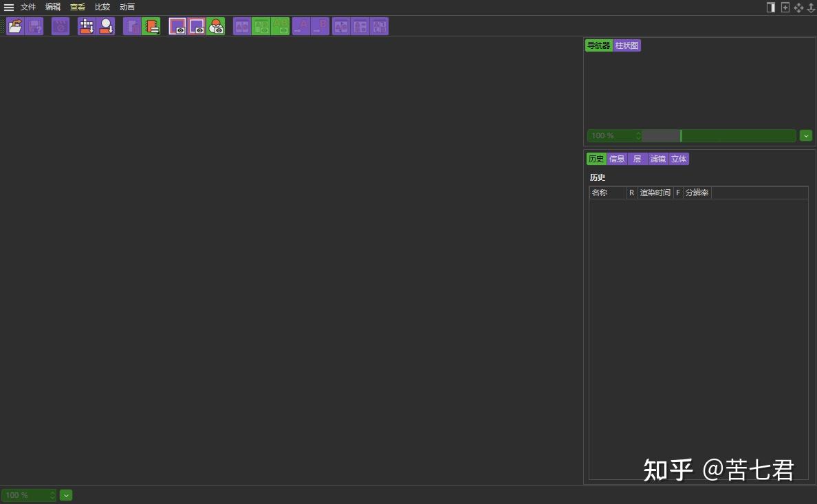This screenshot has width=817, height=504.
Task: Toggle the dual-image comparison visibility icon
Action: 197,26
